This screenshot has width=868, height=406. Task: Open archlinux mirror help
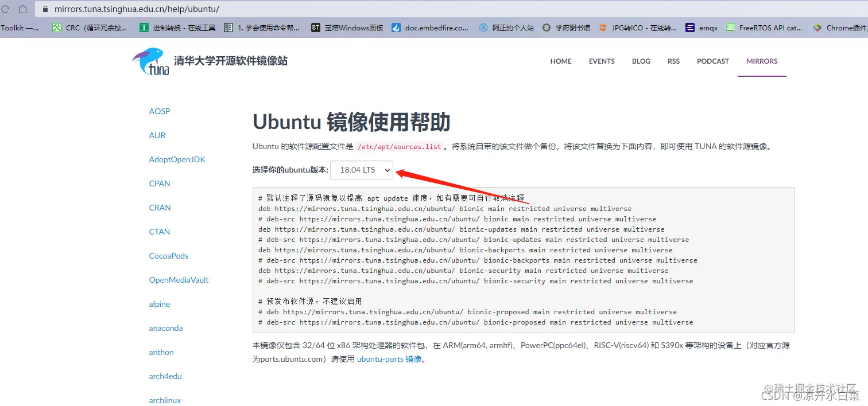point(165,400)
